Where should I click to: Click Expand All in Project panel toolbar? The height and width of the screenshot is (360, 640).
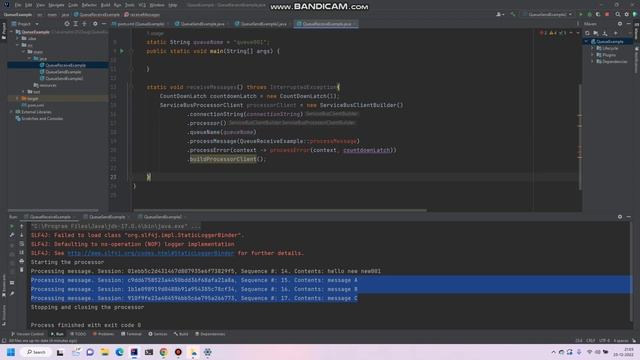click(x=76, y=24)
